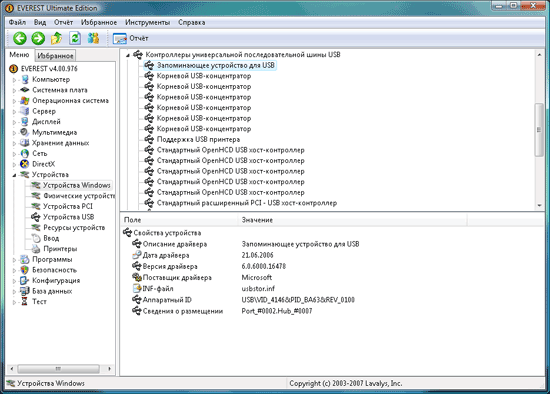Click device list scroll down arrow

539,206
